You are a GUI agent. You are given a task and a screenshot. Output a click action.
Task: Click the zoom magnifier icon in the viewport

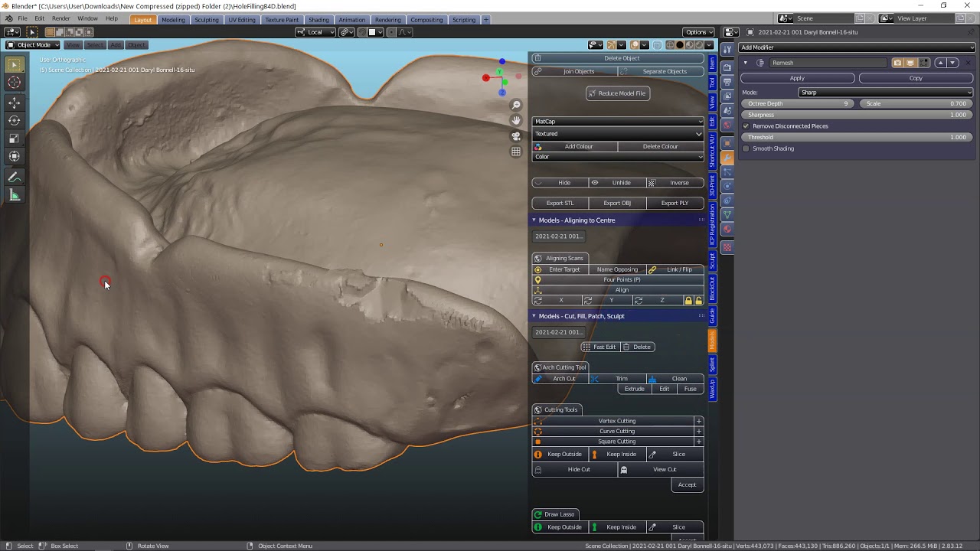(516, 105)
